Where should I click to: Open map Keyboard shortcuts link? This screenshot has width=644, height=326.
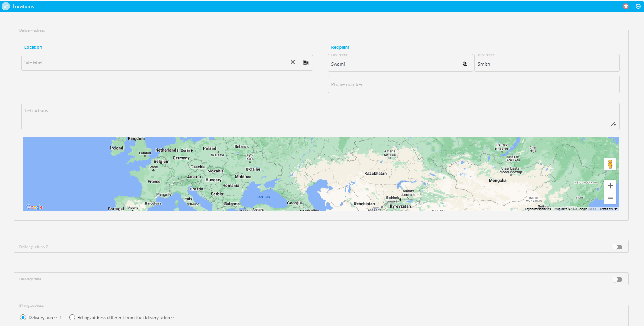coord(538,209)
